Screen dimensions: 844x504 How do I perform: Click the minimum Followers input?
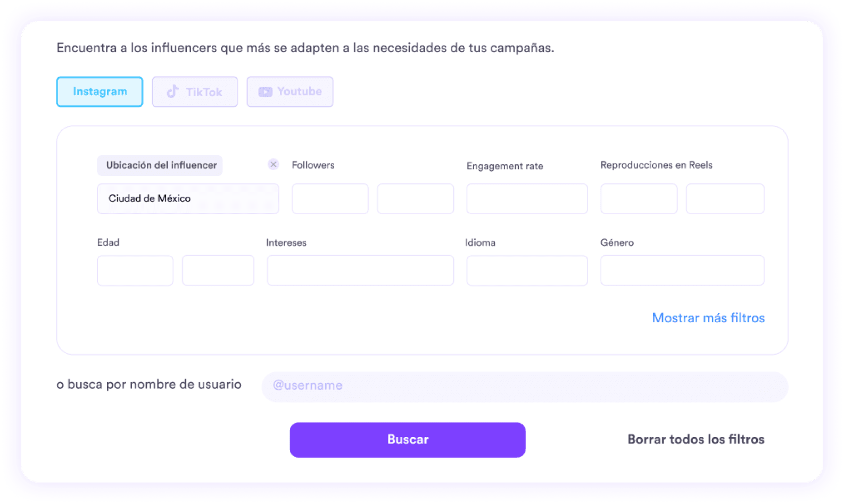[x=330, y=199]
